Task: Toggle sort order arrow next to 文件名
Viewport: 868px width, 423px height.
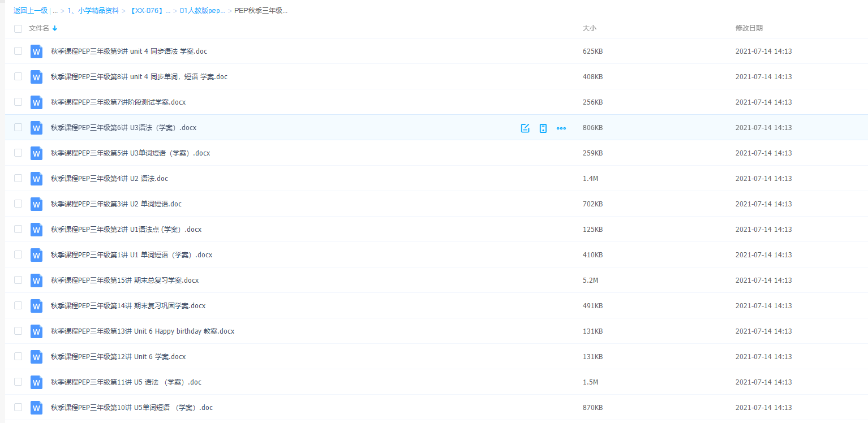Action: pos(55,28)
